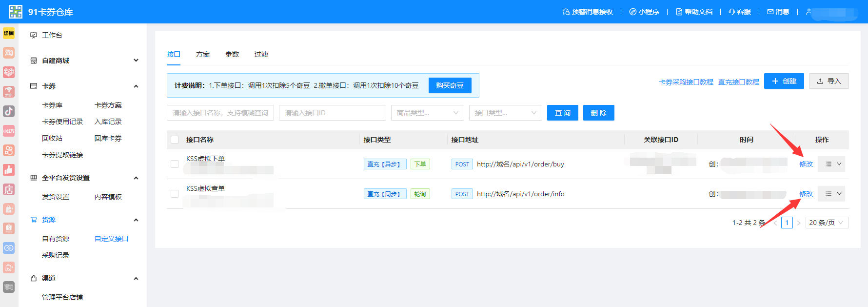Image resolution: width=868 pixels, height=307 pixels.
Task: Switch to the 方案 tab
Action: coord(203,54)
